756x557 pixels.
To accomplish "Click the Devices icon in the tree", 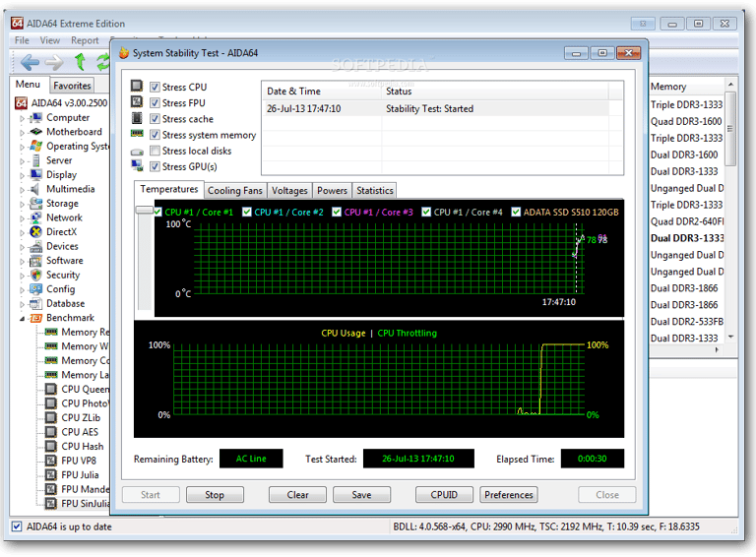I will click(35, 247).
